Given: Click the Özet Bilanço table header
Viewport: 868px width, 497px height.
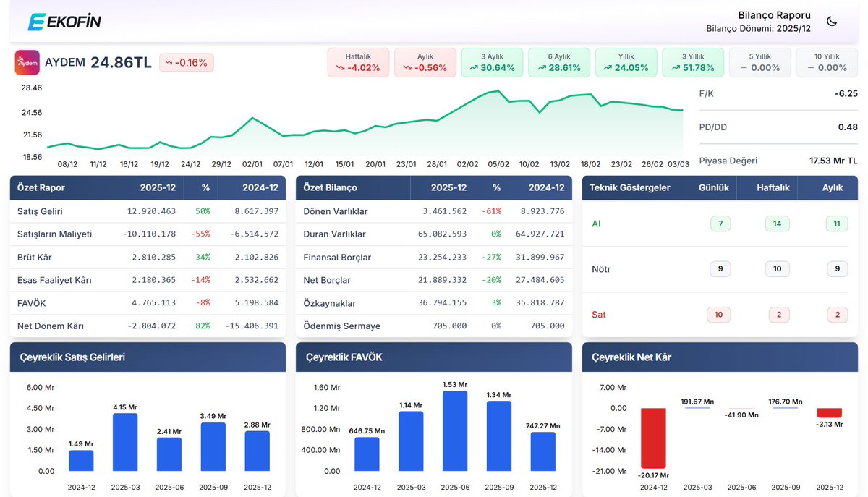Looking at the screenshot, I should [434, 187].
